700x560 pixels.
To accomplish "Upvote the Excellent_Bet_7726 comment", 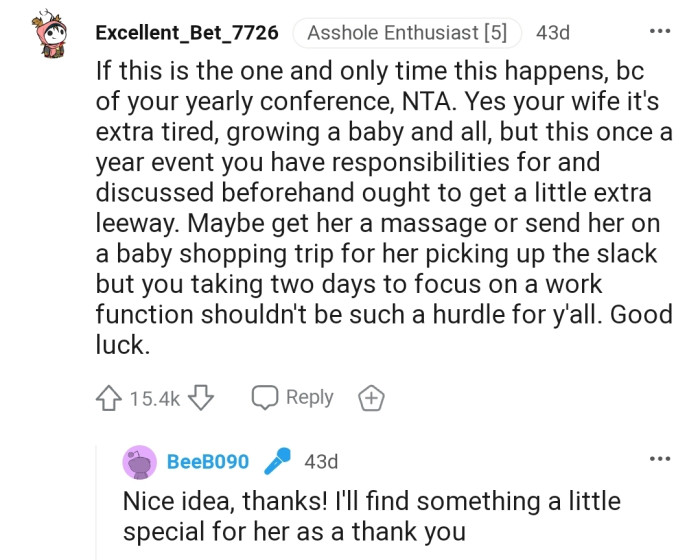I will [x=108, y=398].
